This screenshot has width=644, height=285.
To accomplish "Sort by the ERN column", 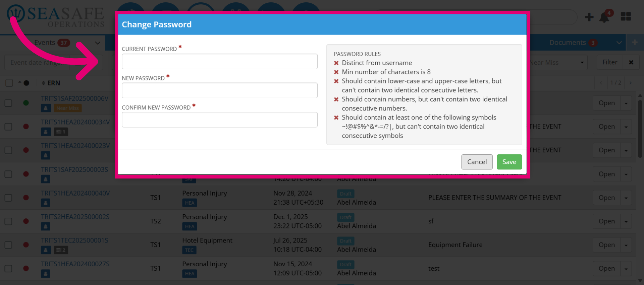I will click(51, 83).
